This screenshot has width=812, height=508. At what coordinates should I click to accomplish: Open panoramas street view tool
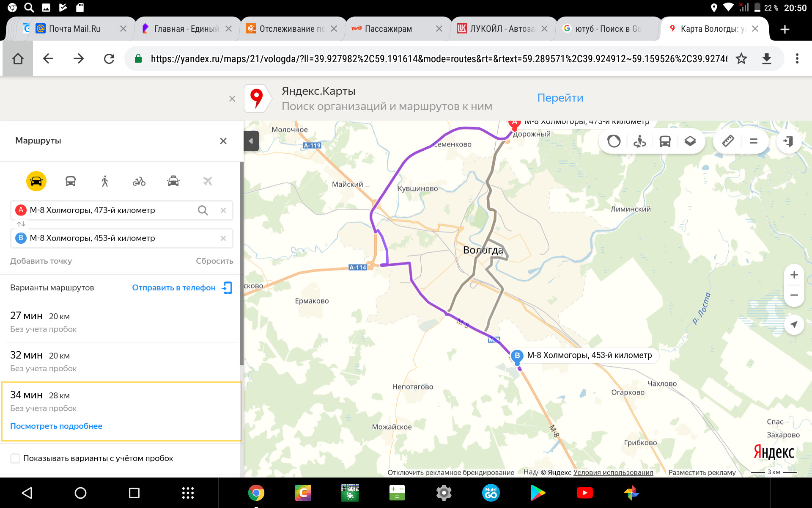(x=639, y=141)
